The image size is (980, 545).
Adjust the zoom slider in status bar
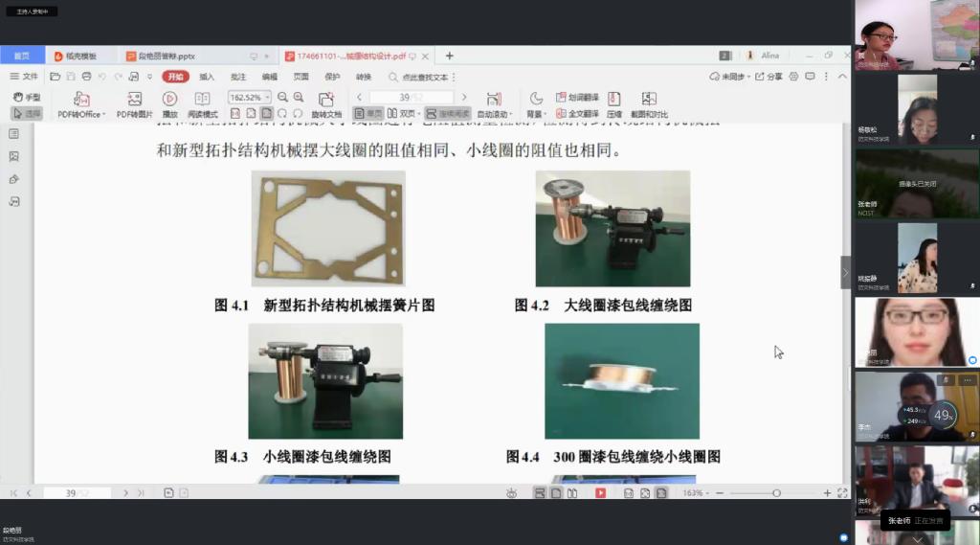pyautogui.click(x=776, y=493)
